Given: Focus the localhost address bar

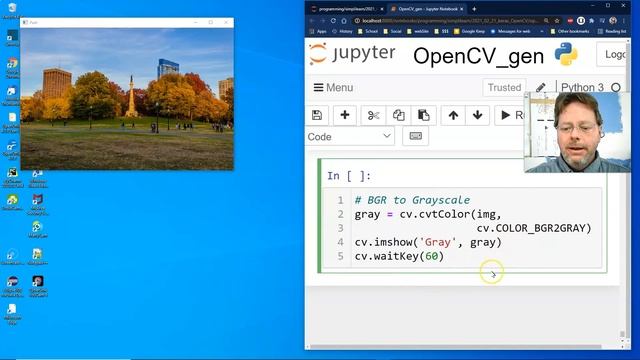Looking at the screenshot, I should [x=449, y=20].
